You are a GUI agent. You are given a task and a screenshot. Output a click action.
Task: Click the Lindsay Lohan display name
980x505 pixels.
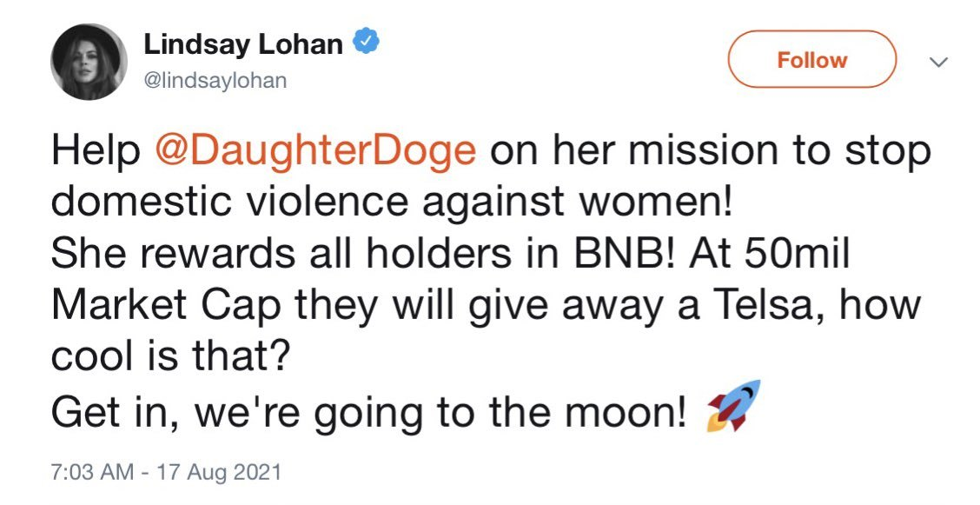(x=243, y=44)
